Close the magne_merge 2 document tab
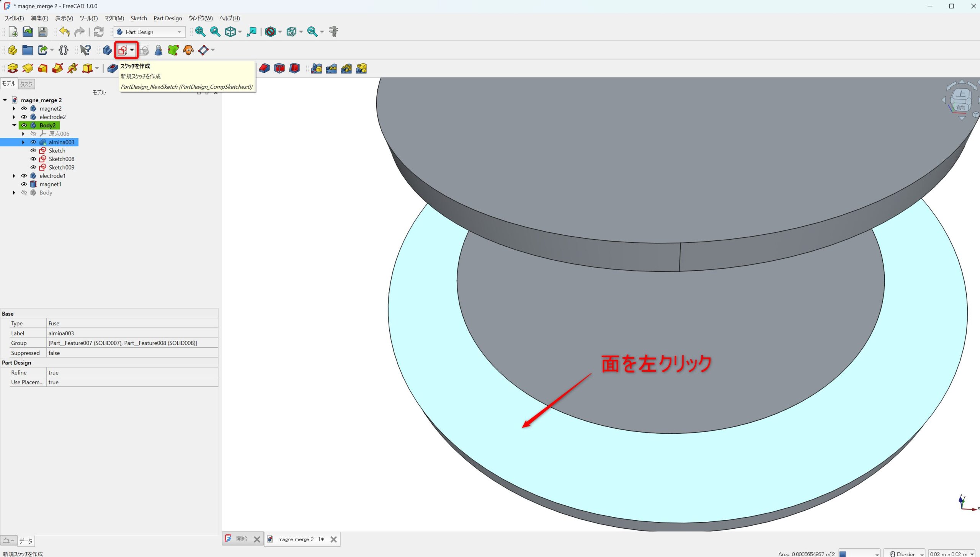980x557 pixels. pos(333,539)
